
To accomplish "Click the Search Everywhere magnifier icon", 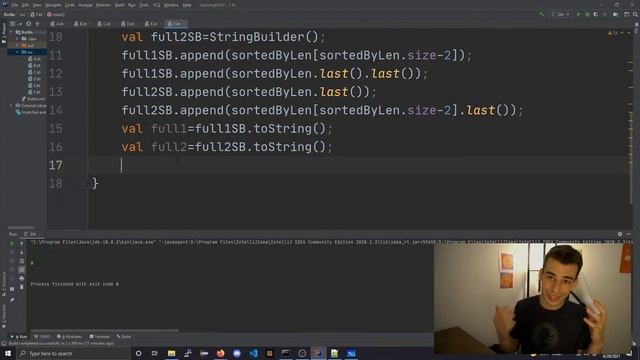I will tap(636, 14).
